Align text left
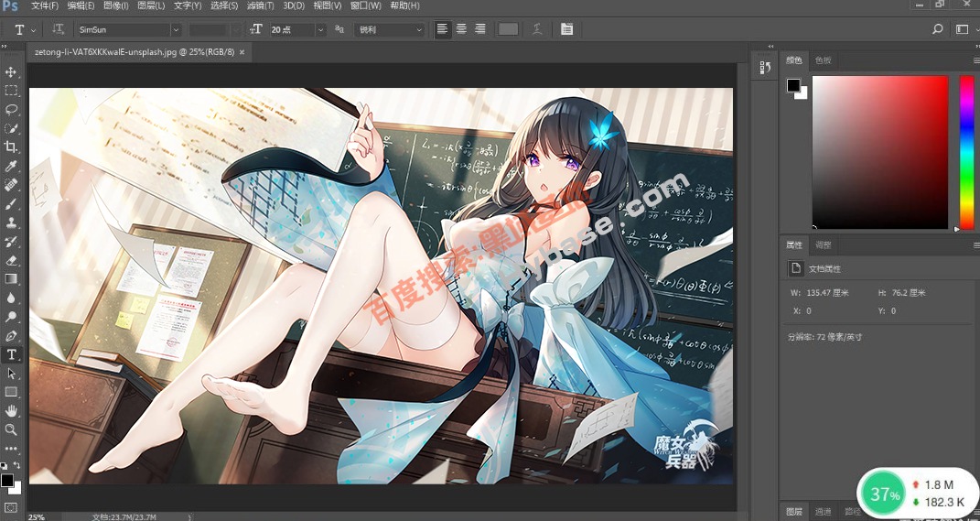Viewport: 980px width, 521px height. click(443, 29)
